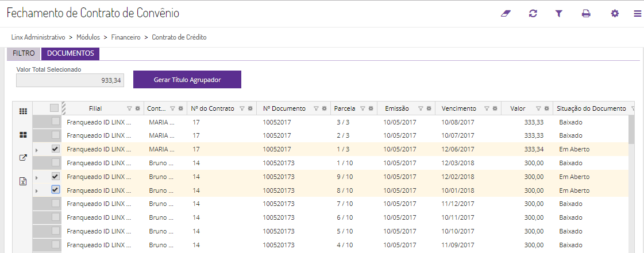The image size is (644, 253).
Task: Uncheck the parcela 1 / 3 row checkbox
Action: (x=55, y=149)
